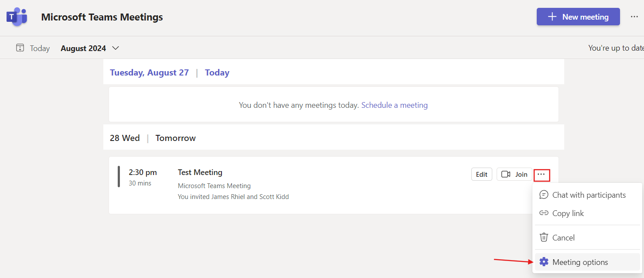Click the Schedule a meeting link

point(394,105)
